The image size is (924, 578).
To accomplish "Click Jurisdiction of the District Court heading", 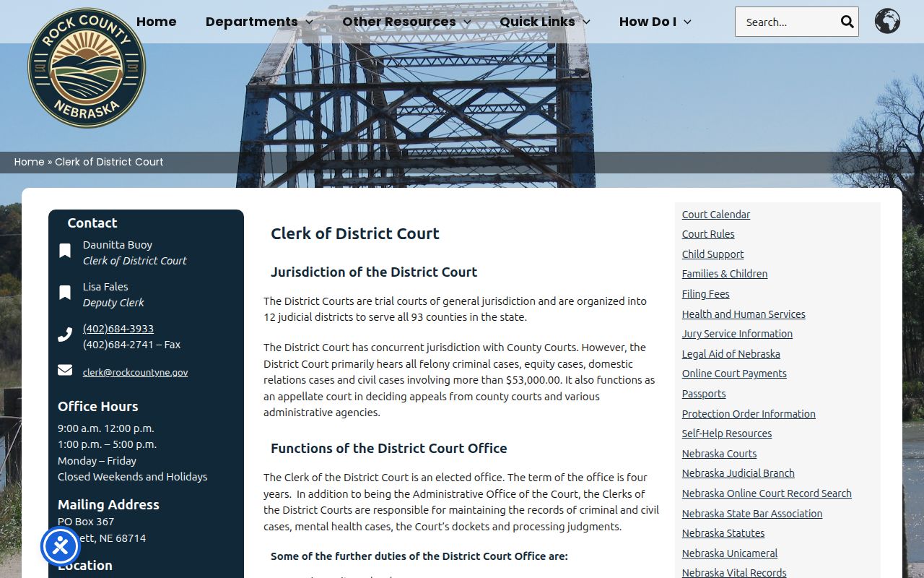I will coord(374,272).
